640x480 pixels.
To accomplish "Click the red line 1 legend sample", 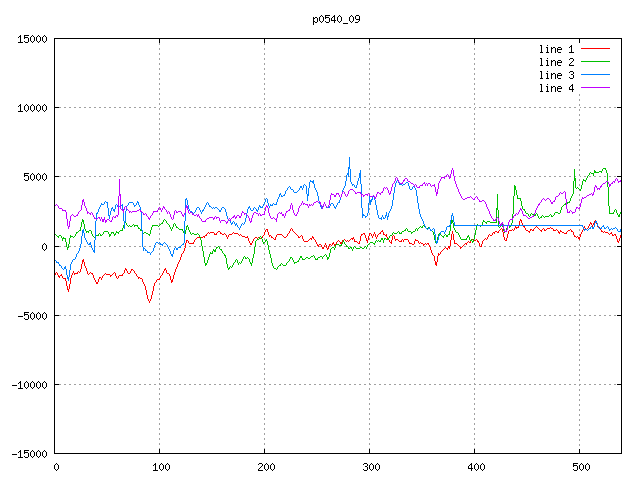I will (595, 49).
